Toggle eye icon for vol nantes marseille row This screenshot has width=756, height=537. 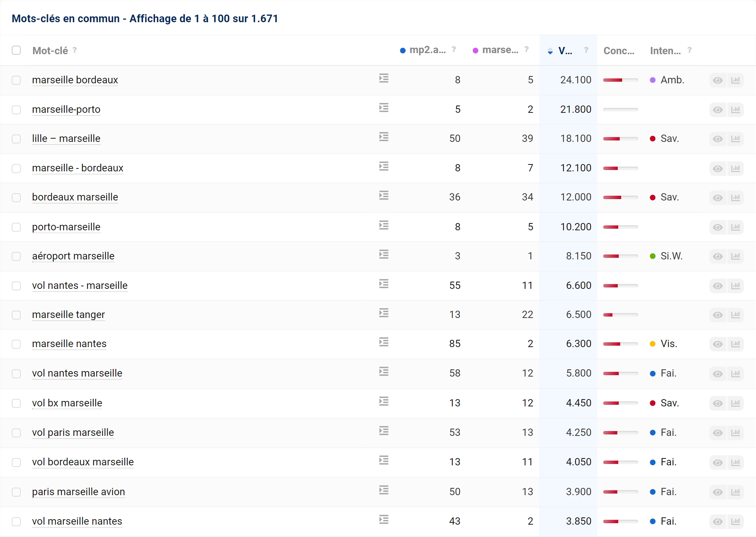(x=718, y=374)
